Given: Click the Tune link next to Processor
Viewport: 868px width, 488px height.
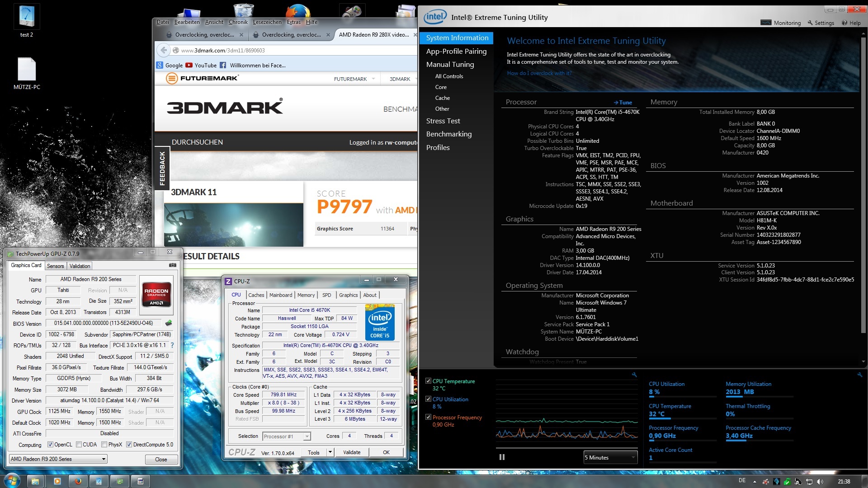Looking at the screenshot, I should [623, 103].
